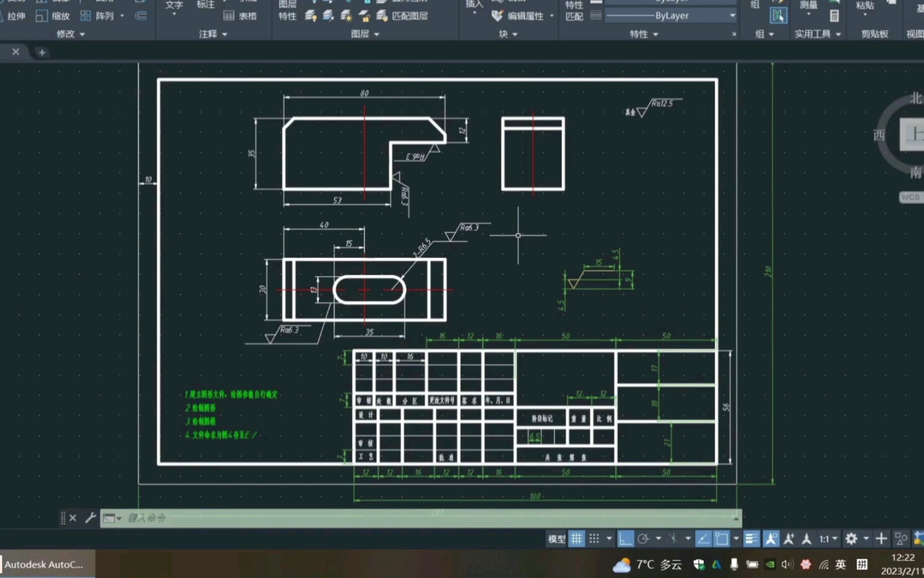
Task: Add a new drawing tab
Action: [42, 52]
